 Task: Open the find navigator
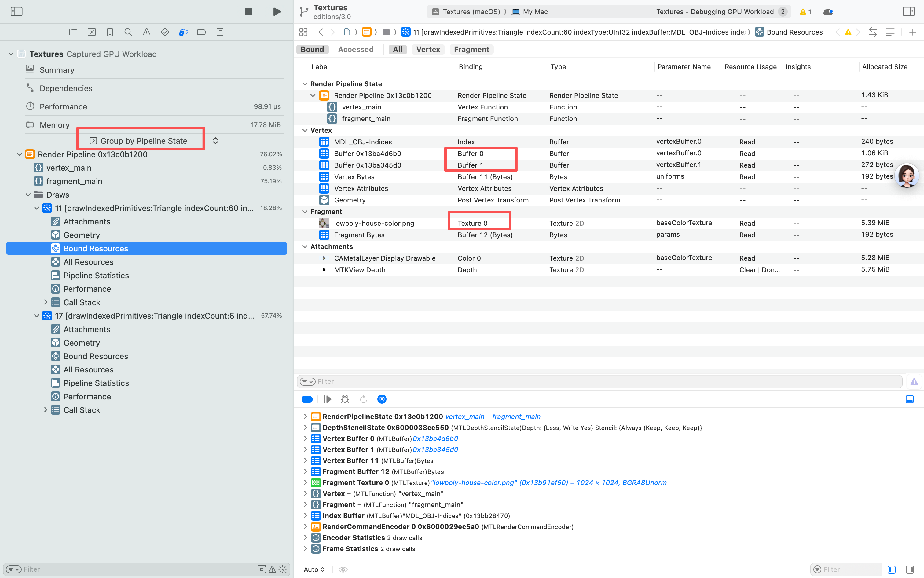point(128,32)
